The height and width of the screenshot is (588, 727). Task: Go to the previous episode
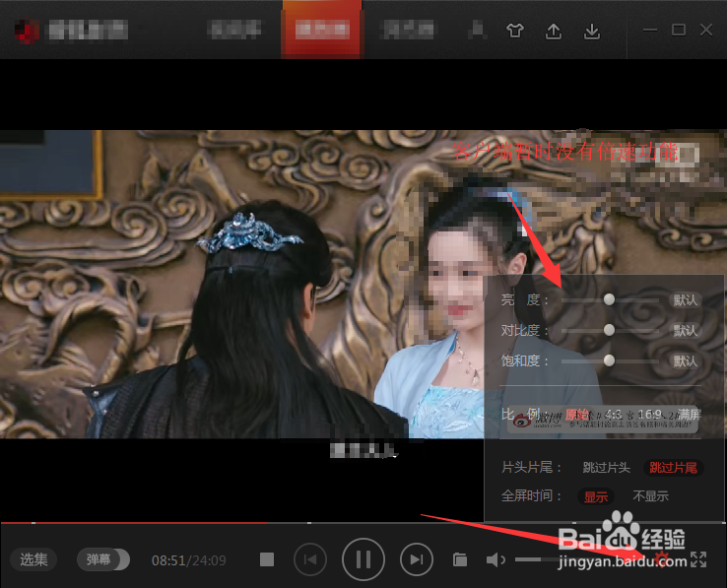point(310,560)
